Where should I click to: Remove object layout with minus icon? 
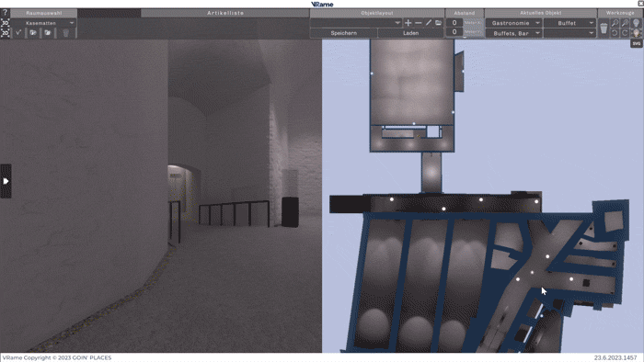(x=418, y=23)
